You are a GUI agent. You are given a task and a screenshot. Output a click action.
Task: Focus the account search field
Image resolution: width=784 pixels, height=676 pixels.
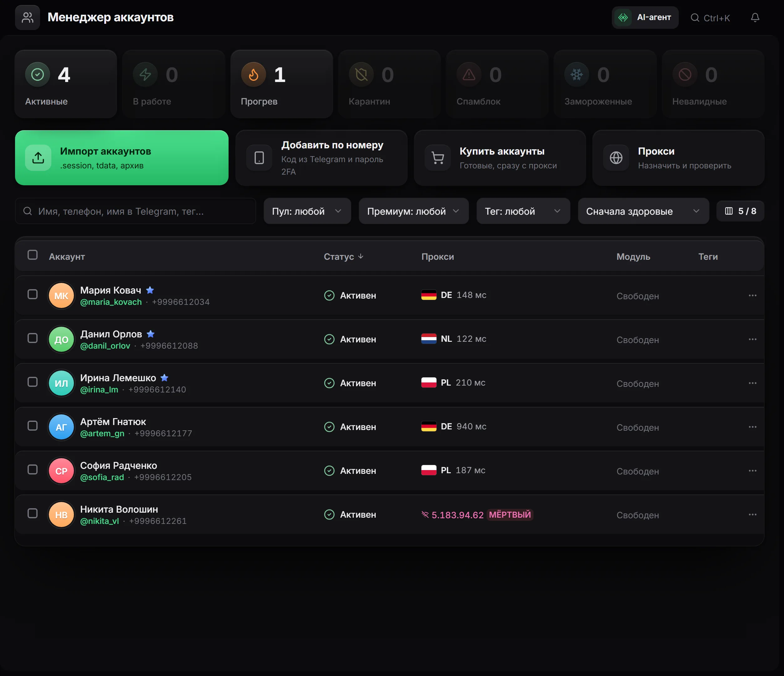point(136,211)
